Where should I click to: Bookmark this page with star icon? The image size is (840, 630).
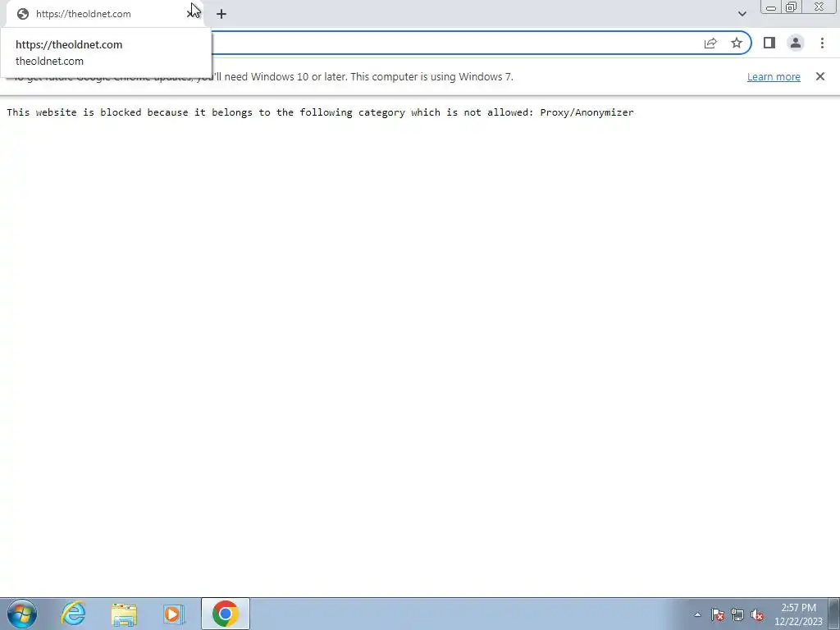pos(737,43)
